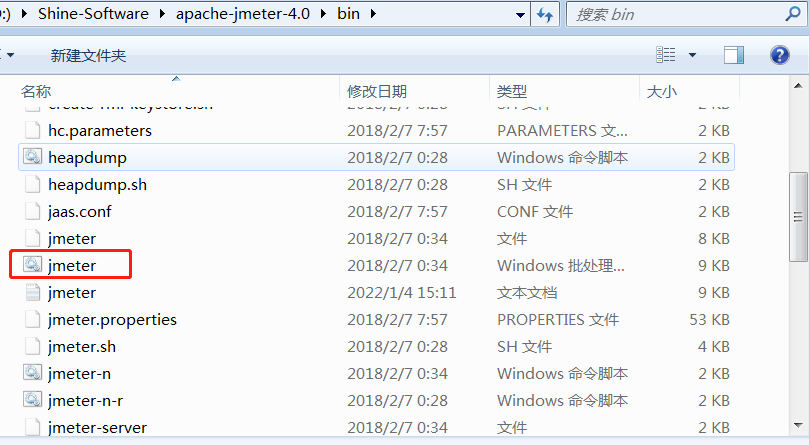Click the jmeter Windows batch file icon
This screenshot has width=810, height=445.
pyautogui.click(x=33, y=265)
